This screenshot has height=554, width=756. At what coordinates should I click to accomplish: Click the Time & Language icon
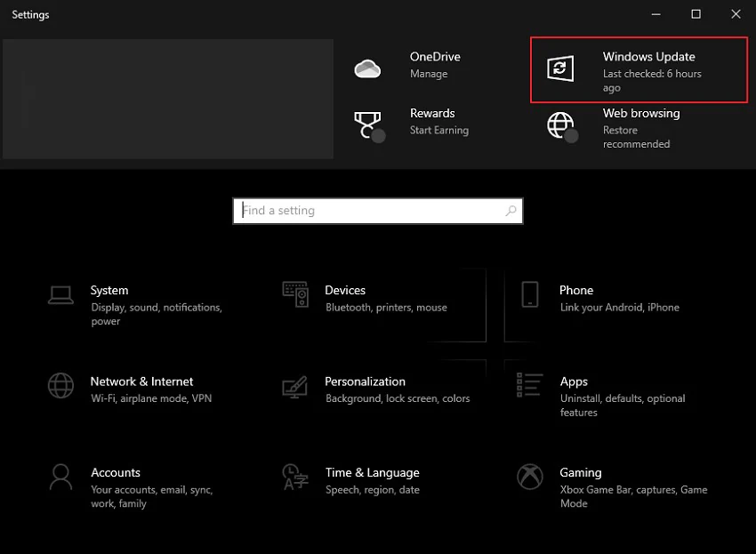pyautogui.click(x=295, y=477)
